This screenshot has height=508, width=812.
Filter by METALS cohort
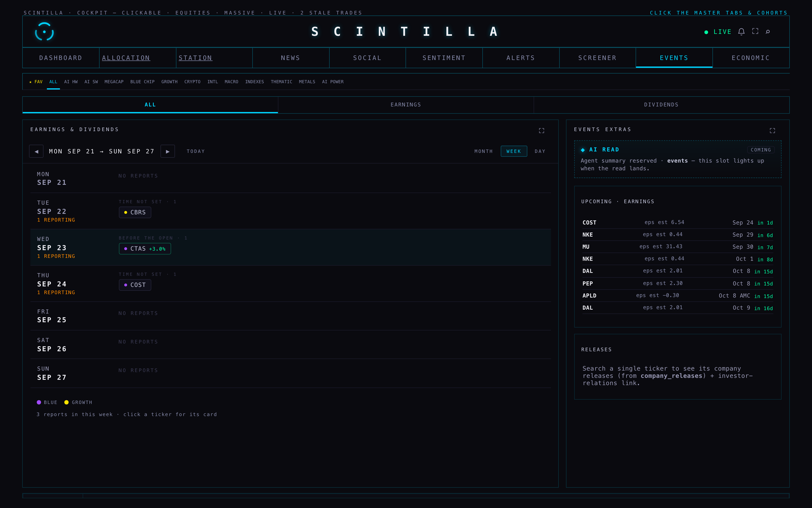307,82
